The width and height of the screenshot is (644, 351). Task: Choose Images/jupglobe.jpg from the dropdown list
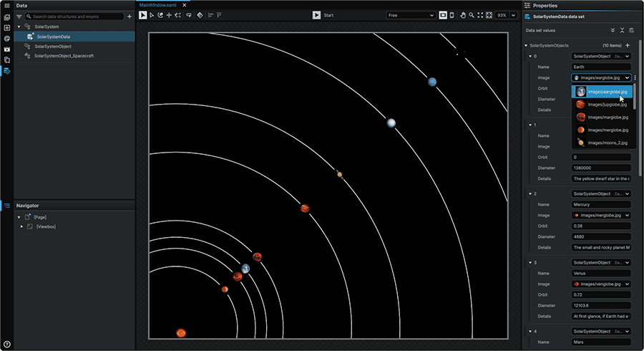click(x=602, y=105)
